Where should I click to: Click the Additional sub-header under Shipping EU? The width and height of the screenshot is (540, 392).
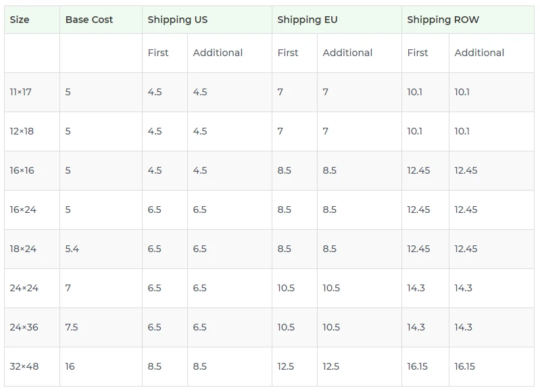pos(347,53)
